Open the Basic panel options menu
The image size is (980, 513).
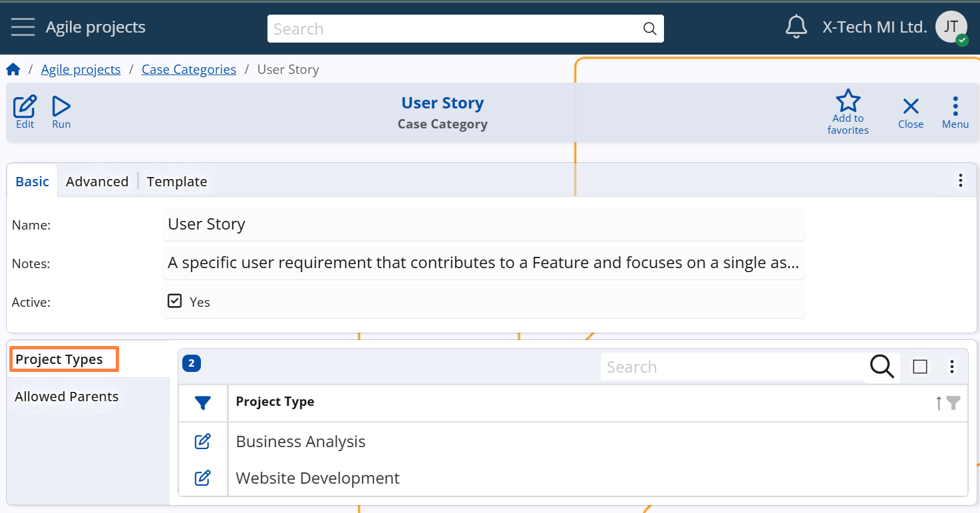(960, 180)
